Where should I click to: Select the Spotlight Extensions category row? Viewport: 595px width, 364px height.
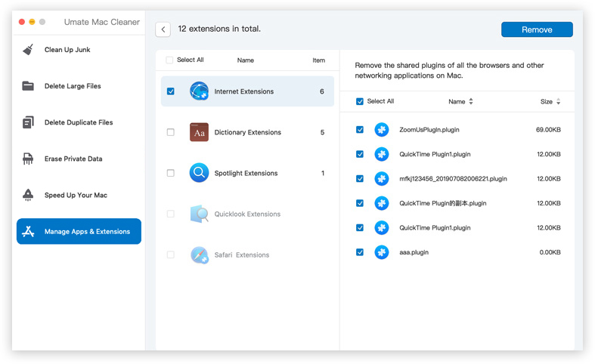pos(246,173)
